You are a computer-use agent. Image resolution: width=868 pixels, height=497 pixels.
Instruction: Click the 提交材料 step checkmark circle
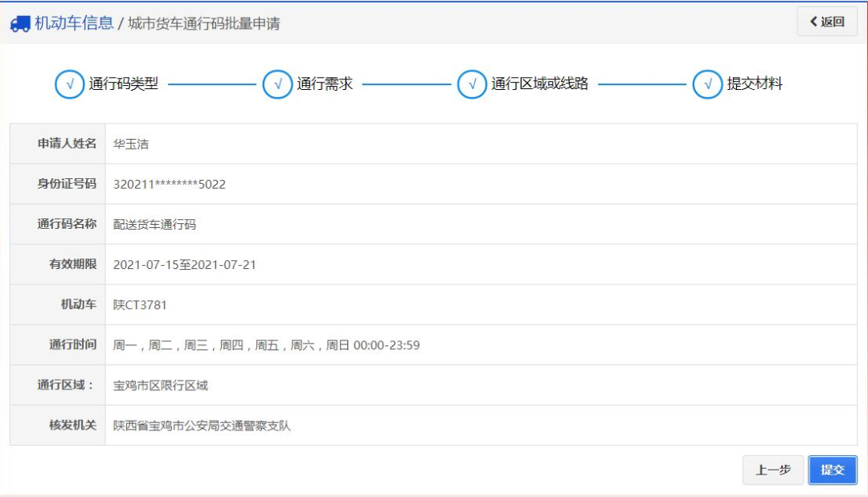[x=707, y=84]
